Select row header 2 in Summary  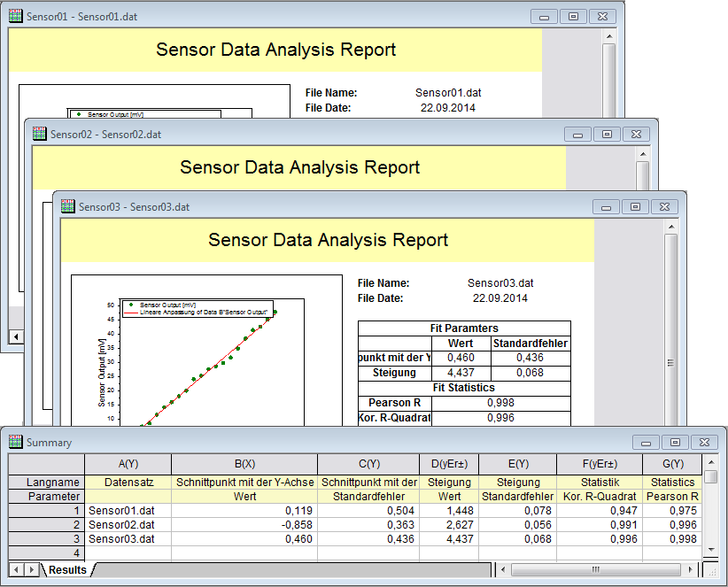pos(46,525)
